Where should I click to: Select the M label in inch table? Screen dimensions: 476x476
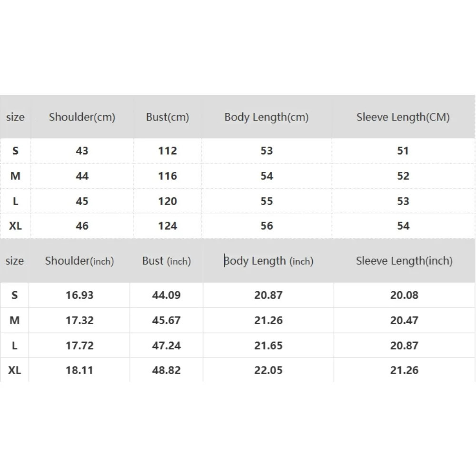15,320
